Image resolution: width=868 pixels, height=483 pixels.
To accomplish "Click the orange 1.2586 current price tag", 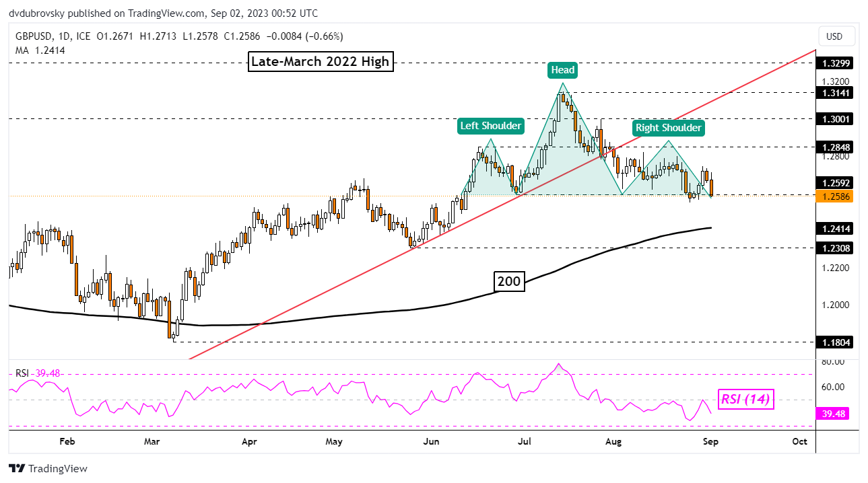I will click(835, 196).
